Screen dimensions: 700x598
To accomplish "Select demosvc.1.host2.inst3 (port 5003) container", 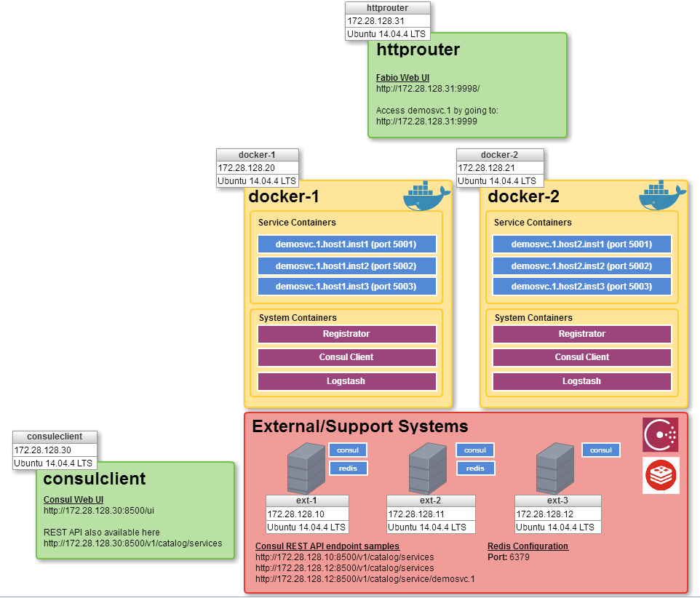I will (x=581, y=287).
